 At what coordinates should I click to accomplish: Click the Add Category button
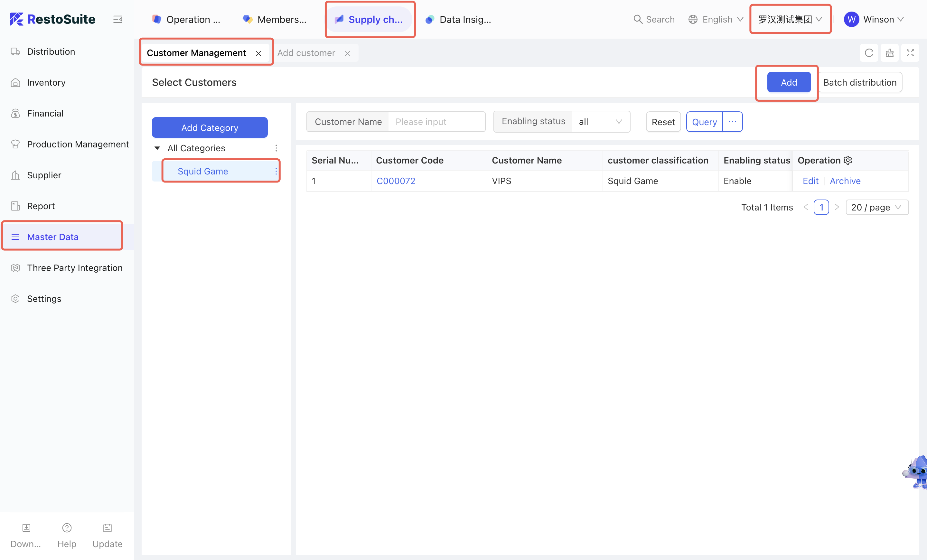tap(210, 128)
